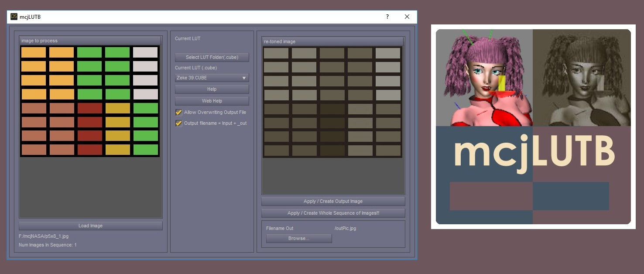This screenshot has width=644, height=274.
Task: Open Web Help
Action: pyautogui.click(x=212, y=101)
